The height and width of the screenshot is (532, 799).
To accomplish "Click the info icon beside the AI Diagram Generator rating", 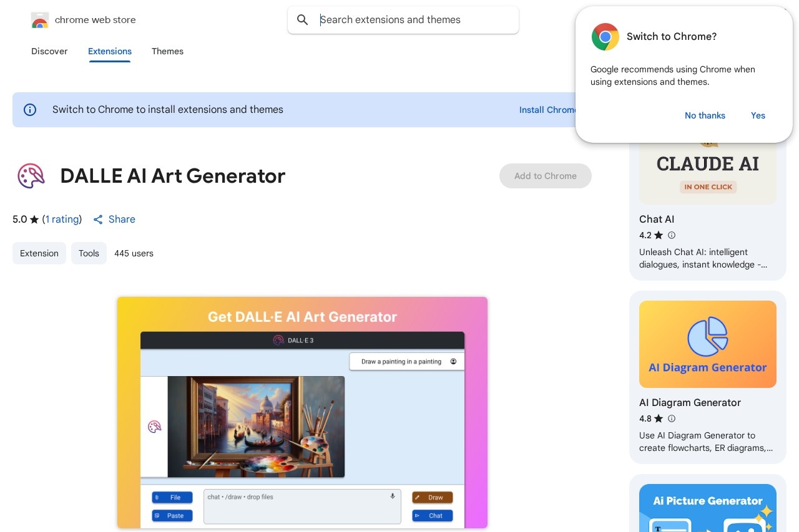I will [672, 418].
